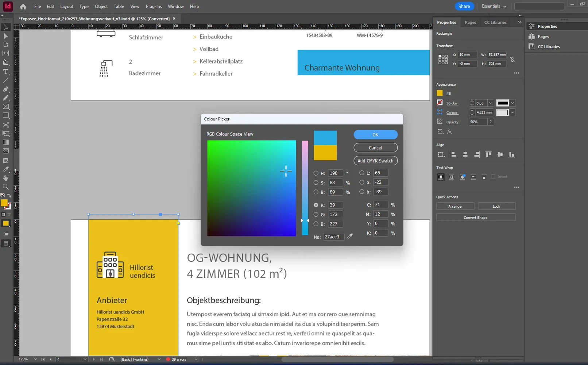Select the Eyedropper tool in toolbar

(x=6, y=169)
